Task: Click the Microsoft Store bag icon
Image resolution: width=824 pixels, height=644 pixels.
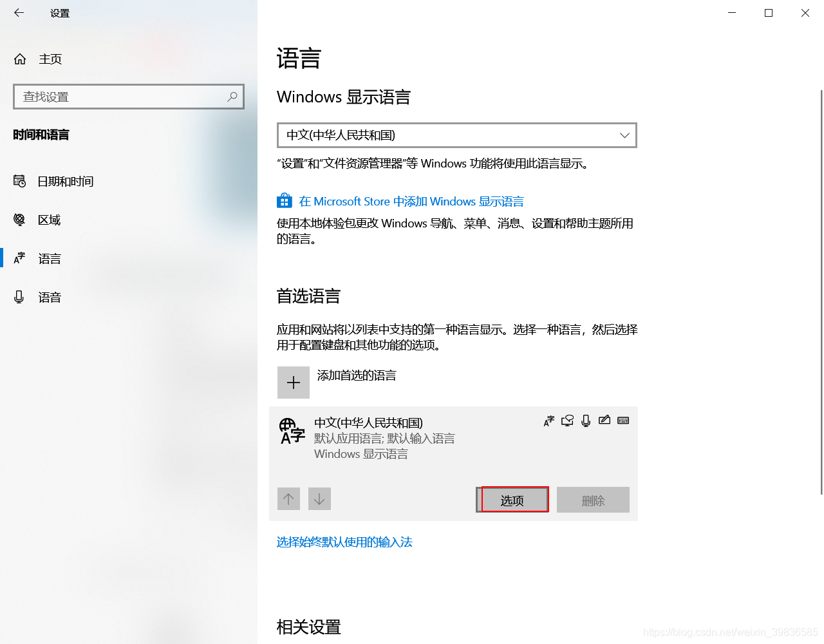Action: click(285, 201)
